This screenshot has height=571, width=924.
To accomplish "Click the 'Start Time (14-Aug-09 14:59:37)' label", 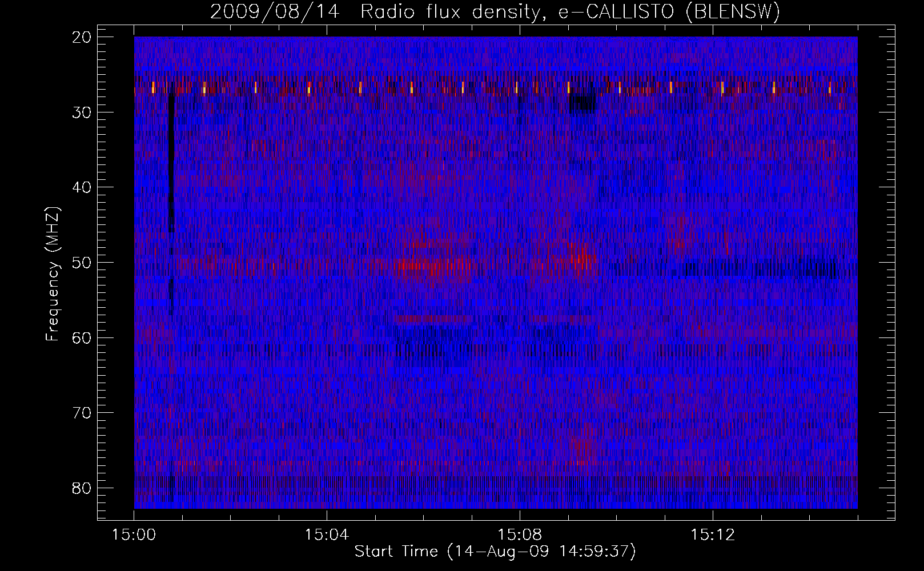I will [495, 552].
